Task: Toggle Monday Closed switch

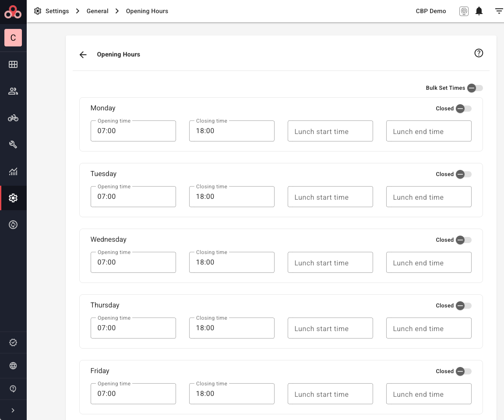Action: [x=464, y=108]
